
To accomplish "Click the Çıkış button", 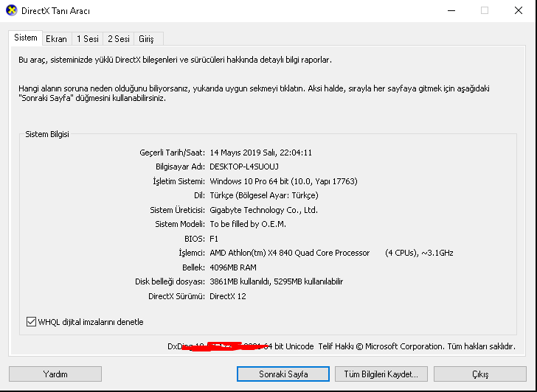I will click(479, 374).
